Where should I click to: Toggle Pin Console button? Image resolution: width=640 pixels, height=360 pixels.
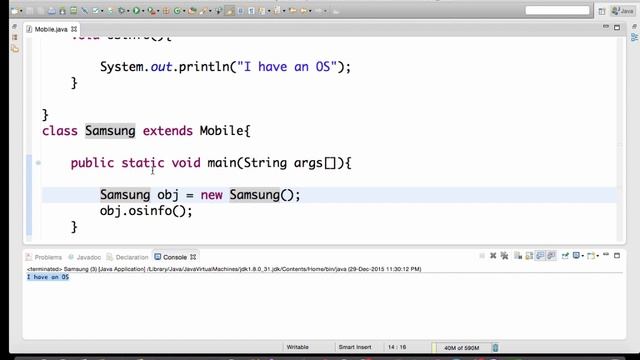click(565, 256)
